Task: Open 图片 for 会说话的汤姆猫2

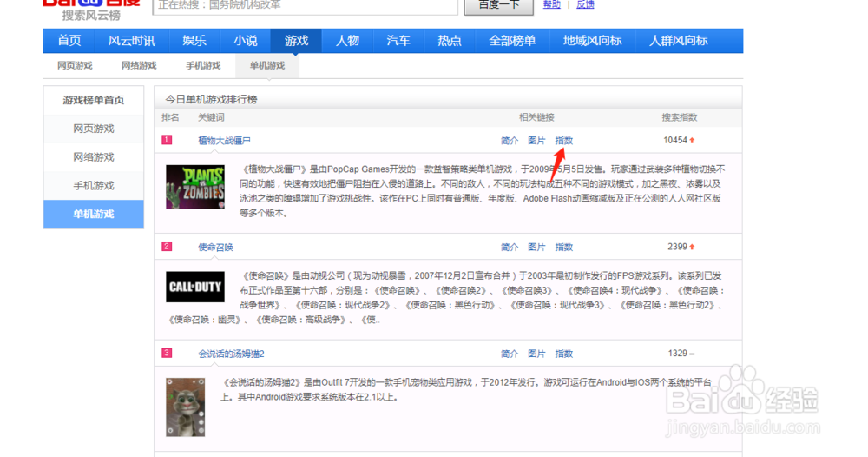Action: (x=536, y=354)
